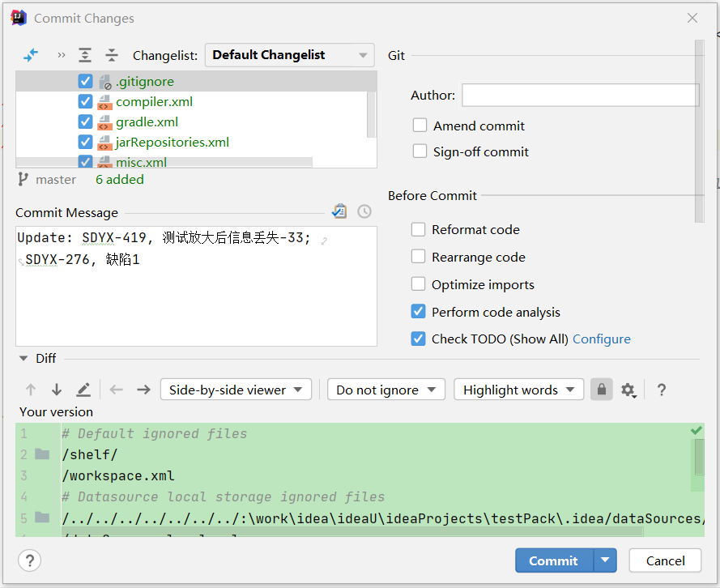Click the '6 added' status text
The width and height of the screenshot is (720, 588).
[119, 180]
